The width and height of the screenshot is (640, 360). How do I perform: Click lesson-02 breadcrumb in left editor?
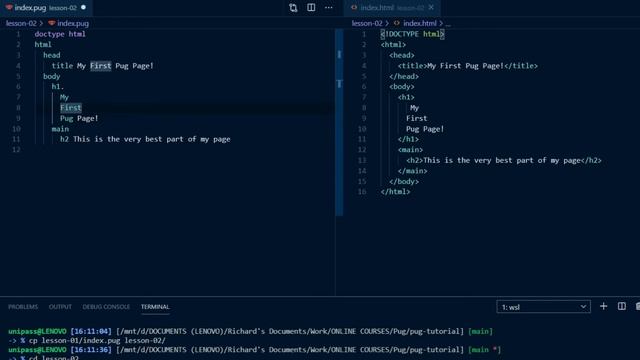(x=21, y=23)
